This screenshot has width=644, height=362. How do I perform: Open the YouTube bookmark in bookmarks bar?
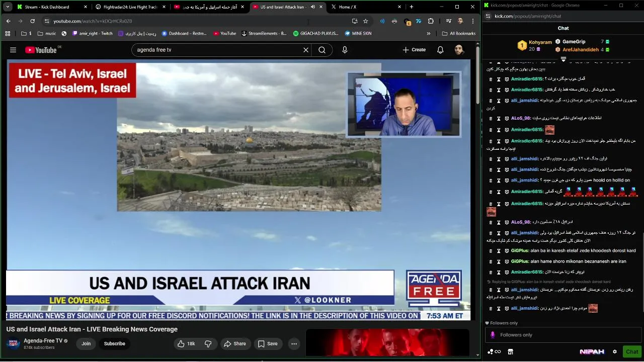(224, 34)
